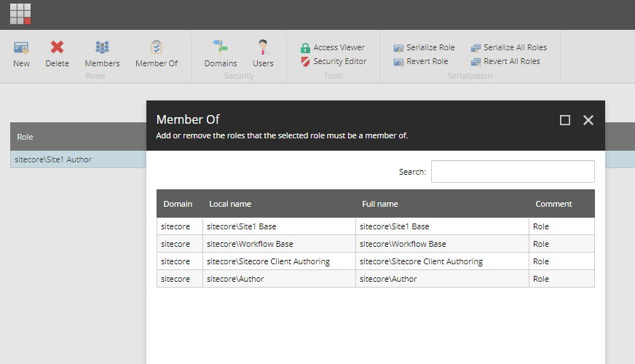Select local name sitecore\Author
Screen dimensions: 635x364
235,279
